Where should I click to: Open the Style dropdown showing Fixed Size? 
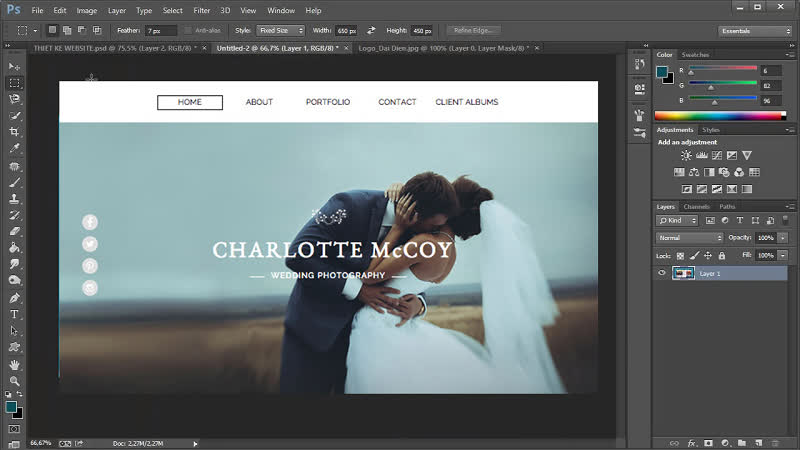tap(280, 31)
